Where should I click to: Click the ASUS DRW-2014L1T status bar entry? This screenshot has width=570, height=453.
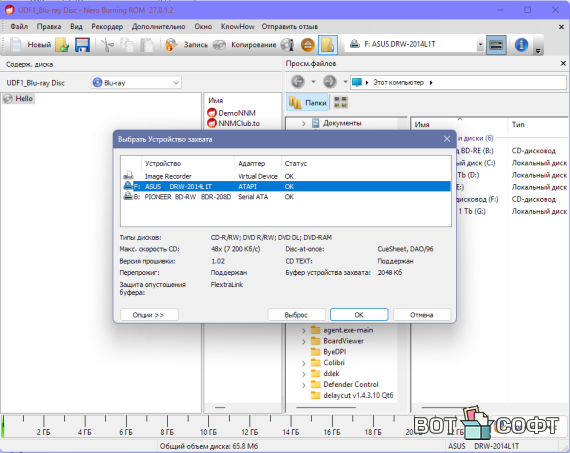click(x=483, y=446)
